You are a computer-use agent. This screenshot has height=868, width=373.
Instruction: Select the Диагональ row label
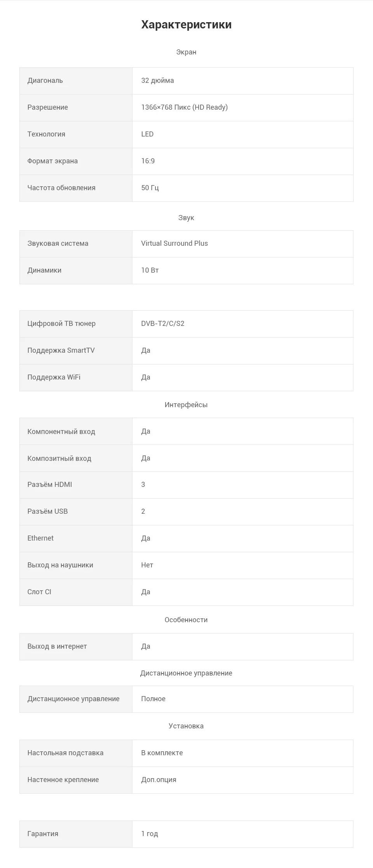click(45, 80)
